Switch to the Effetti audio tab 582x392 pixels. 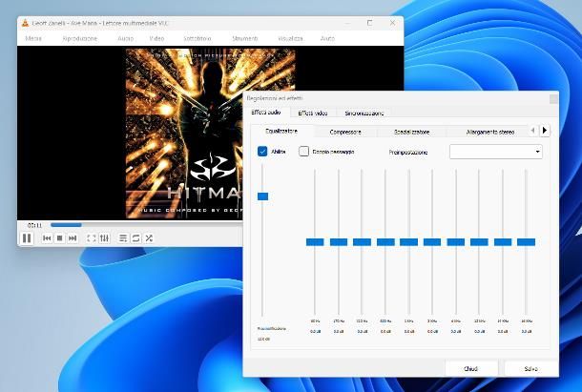(x=266, y=113)
